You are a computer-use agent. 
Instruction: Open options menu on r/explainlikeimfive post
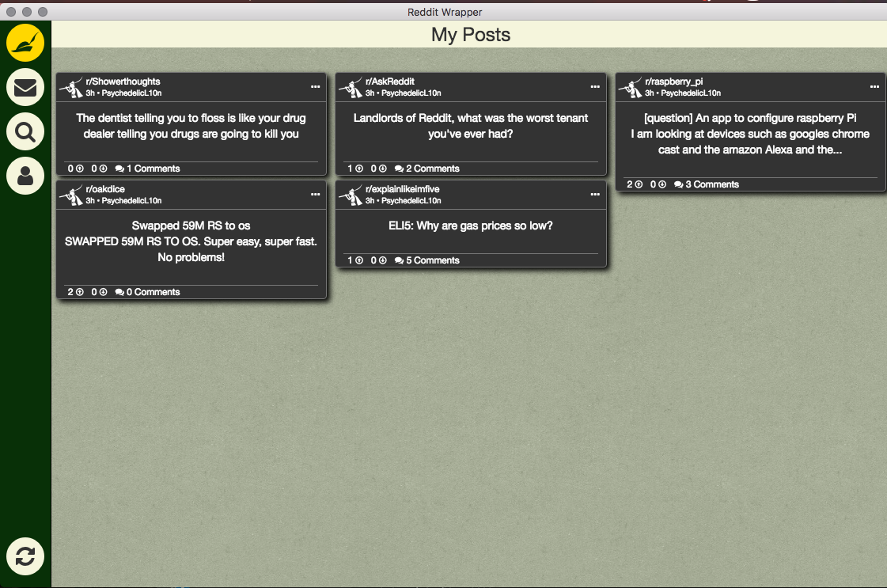click(x=595, y=194)
